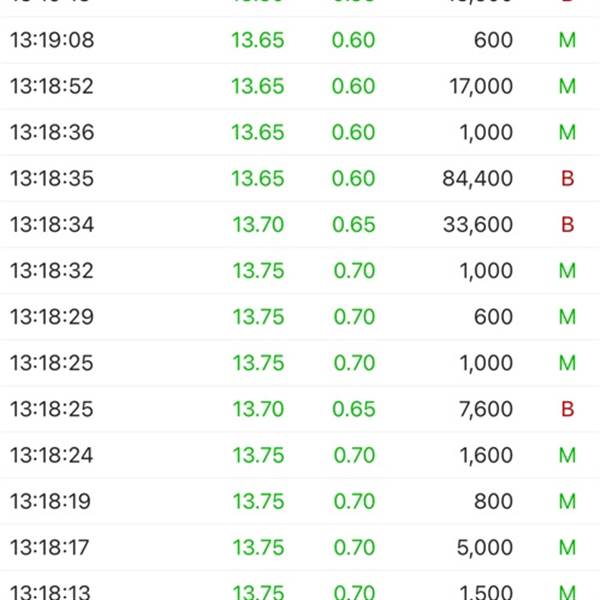The image size is (600, 600).
Task: Select the 13:18:25 row priced 13.75
Action: [300, 363]
